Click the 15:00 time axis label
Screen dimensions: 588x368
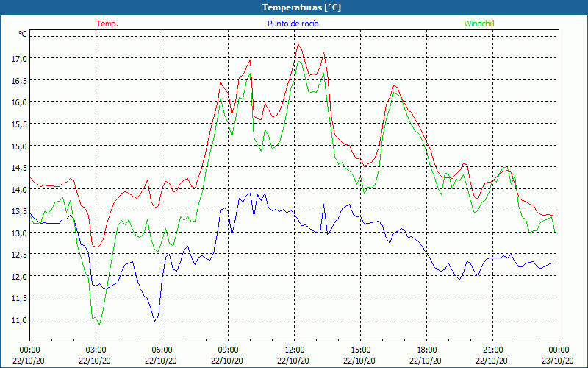click(x=361, y=350)
